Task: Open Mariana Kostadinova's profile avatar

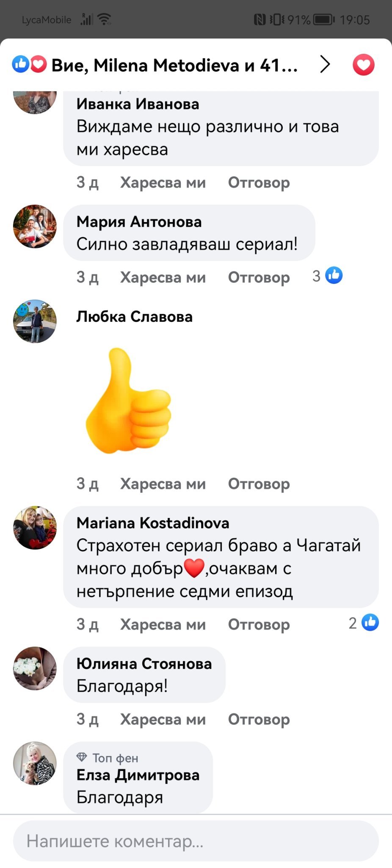Action: [x=35, y=528]
